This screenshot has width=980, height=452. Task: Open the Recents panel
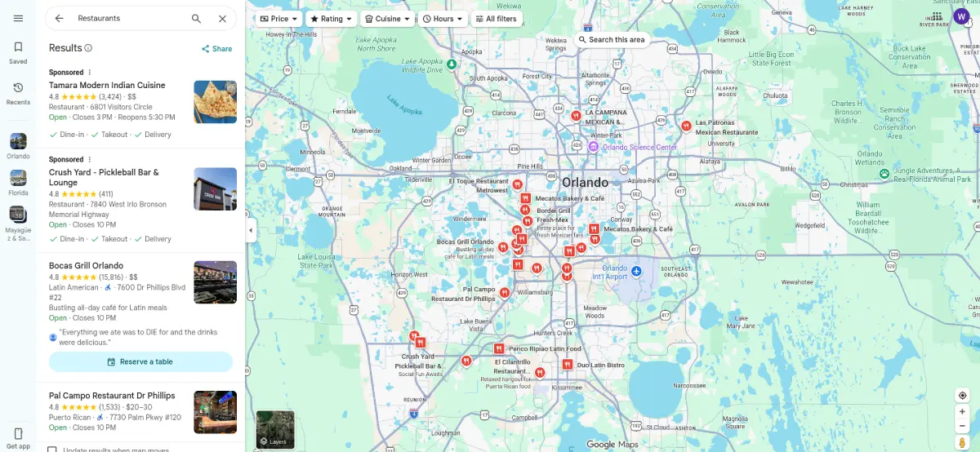coord(18,93)
